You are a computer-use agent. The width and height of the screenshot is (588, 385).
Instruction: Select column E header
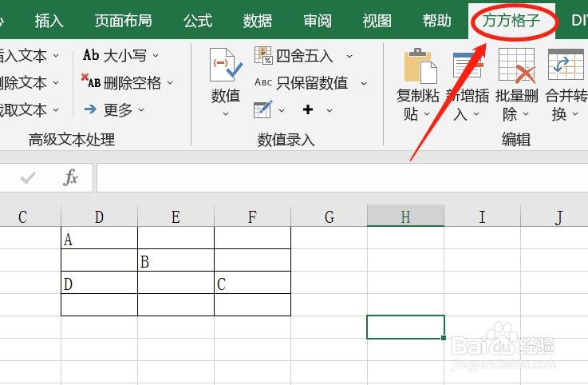(x=176, y=216)
